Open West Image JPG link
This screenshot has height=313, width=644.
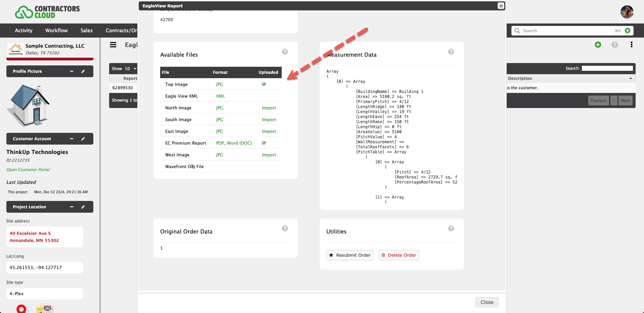219,155
